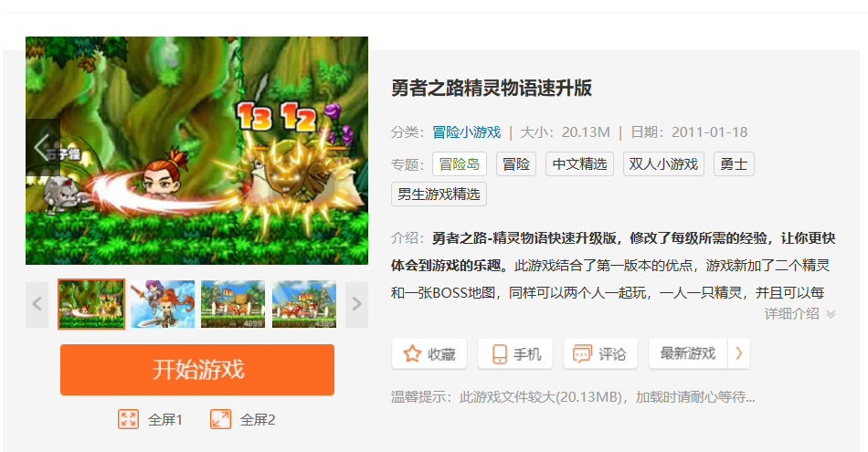Expand arrow next to 最新游戏

click(738, 353)
